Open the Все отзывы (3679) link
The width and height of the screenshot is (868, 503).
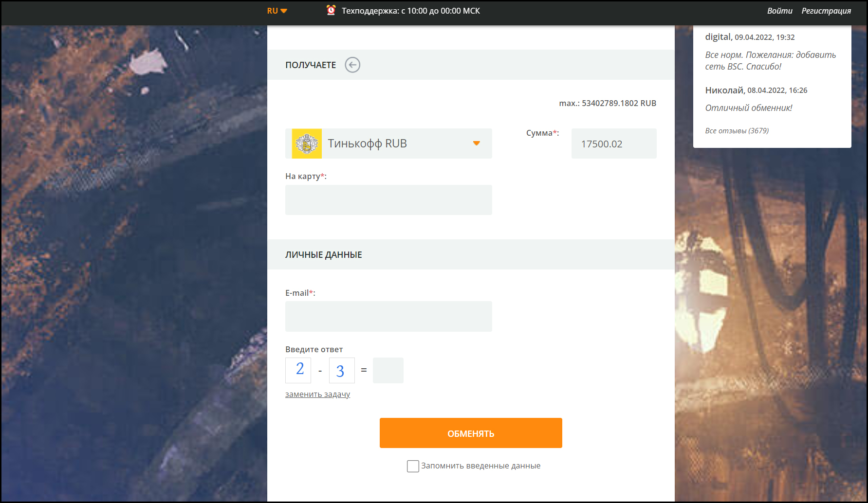coord(737,130)
